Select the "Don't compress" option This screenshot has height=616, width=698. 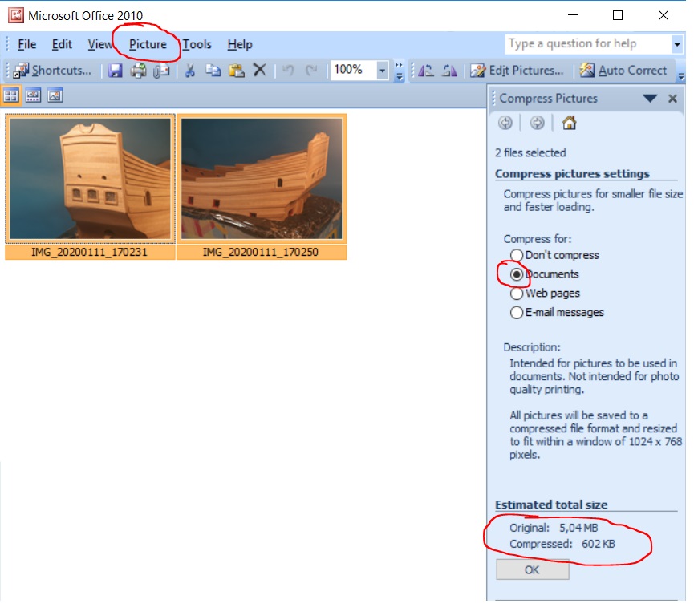point(517,255)
